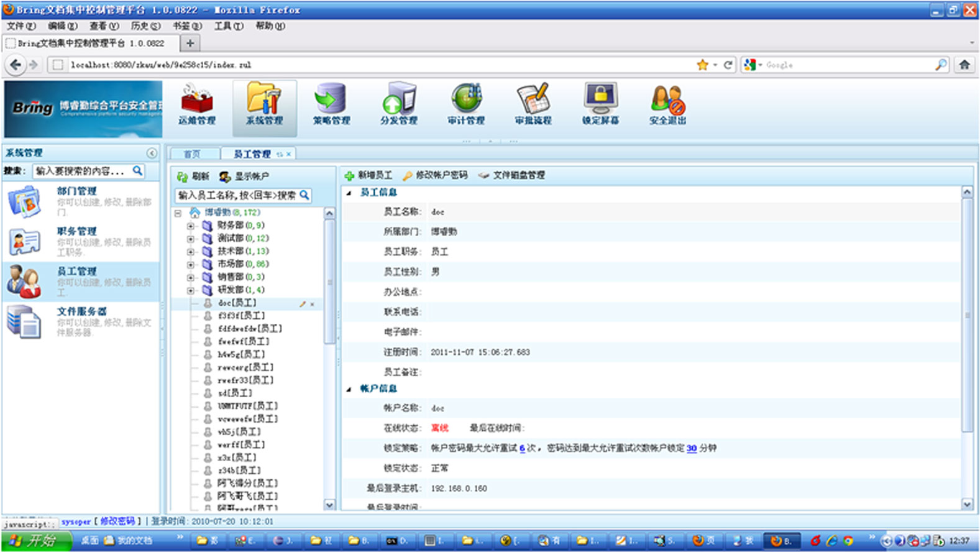Select employee 阿飞得分[员工]
This screenshot has height=552, width=980.
point(247,484)
